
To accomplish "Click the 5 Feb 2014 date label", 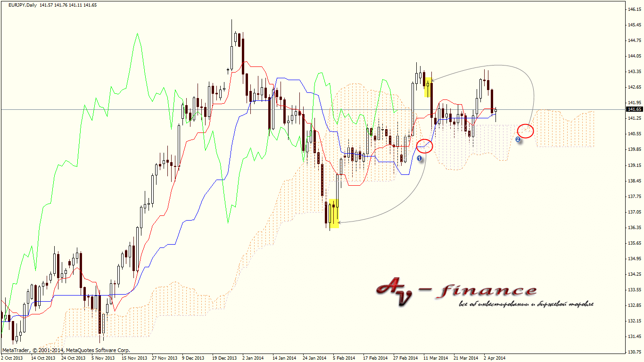I will 343,358.
